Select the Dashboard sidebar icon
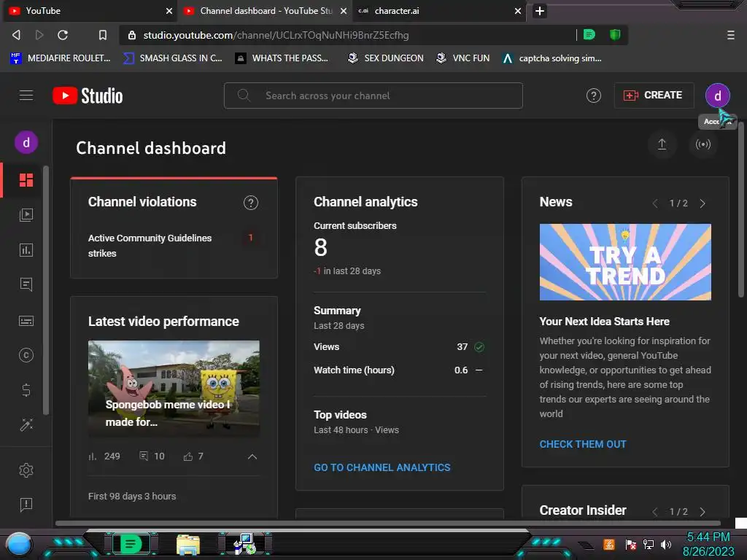Screen dimensions: 747x560 click(x=26, y=180)
